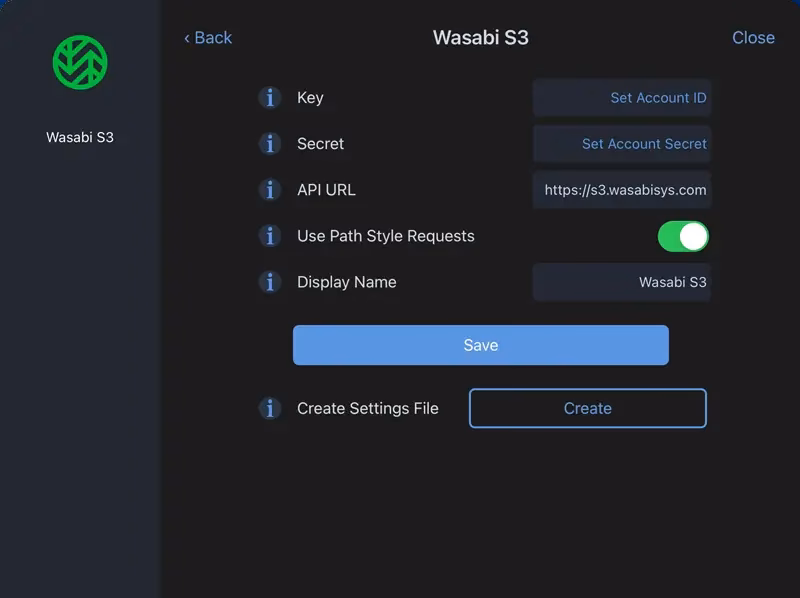Create the settings file
Screen dimensions: 800x598
[x=587, y=408]
